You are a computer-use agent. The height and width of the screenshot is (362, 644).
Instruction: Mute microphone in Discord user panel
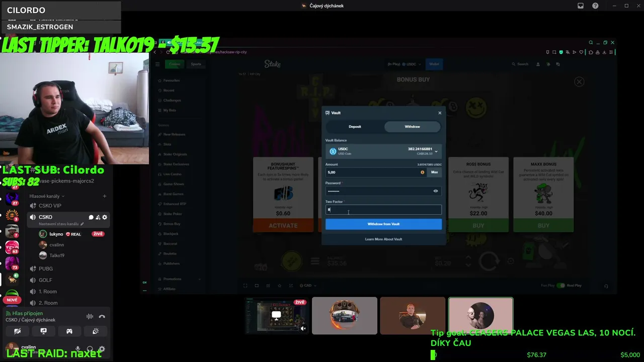click(x=77, y=349)
